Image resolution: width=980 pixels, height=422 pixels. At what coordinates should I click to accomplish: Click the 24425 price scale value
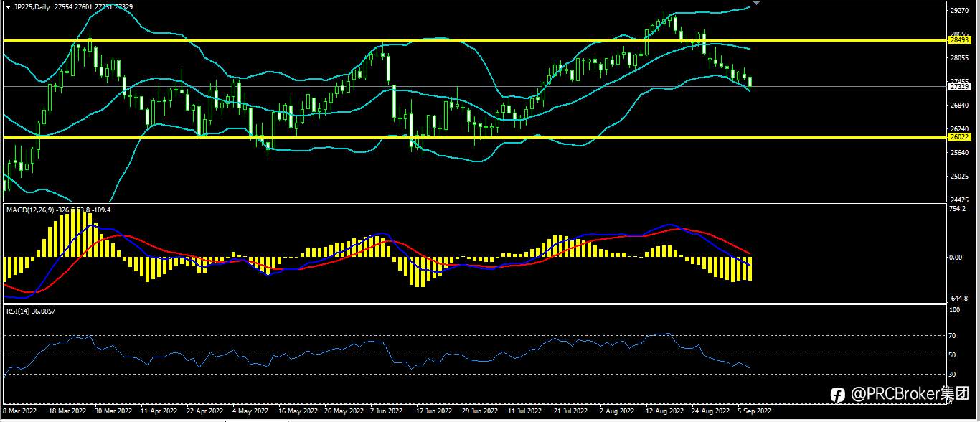[x=958, y=200]
